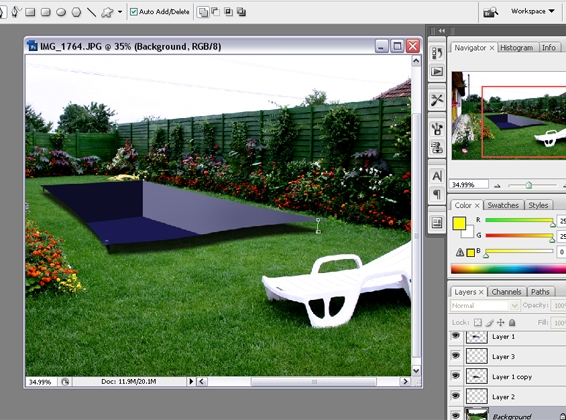The height and width of the screenshot is (420, 566).
Task: Toggle Lock transparent pixels
Action: coord(478,322)
